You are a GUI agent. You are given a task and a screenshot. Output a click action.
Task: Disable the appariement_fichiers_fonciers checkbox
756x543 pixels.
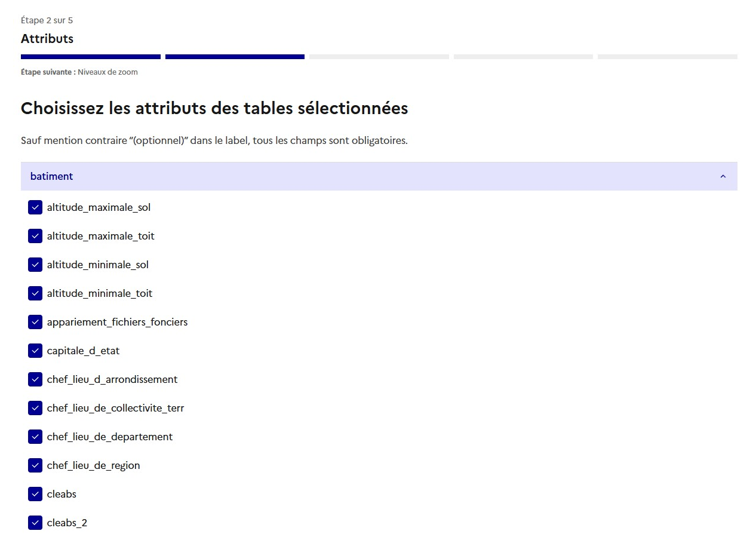pos(35,322)
